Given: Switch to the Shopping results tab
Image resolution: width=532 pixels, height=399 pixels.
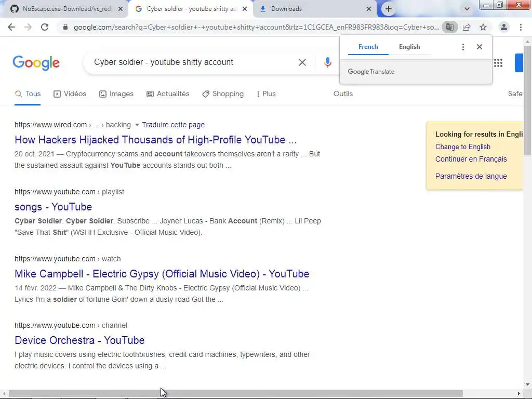Looking at the screenshot, I should tap(222, 94).
